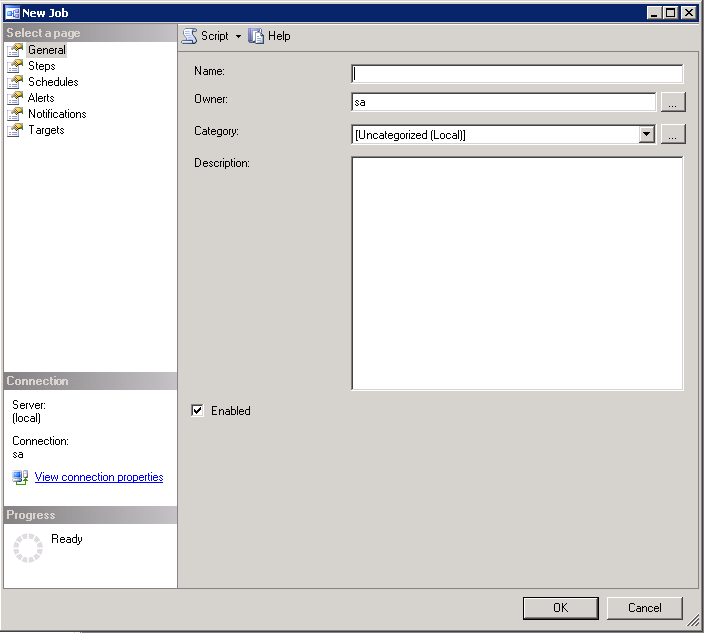Click the Description: label
This screenshot has height=633, width=704.
(221, 163)
